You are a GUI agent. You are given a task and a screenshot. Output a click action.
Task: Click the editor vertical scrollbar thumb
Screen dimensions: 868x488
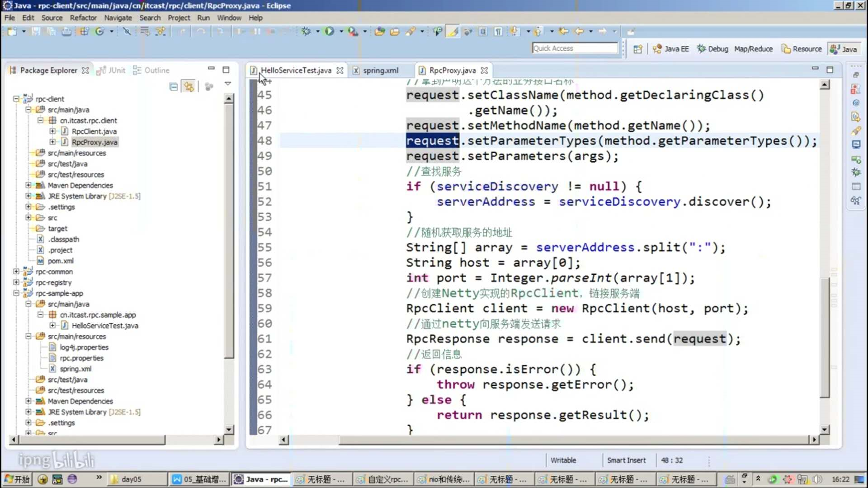pyautogui.click(x=825, y=338)
